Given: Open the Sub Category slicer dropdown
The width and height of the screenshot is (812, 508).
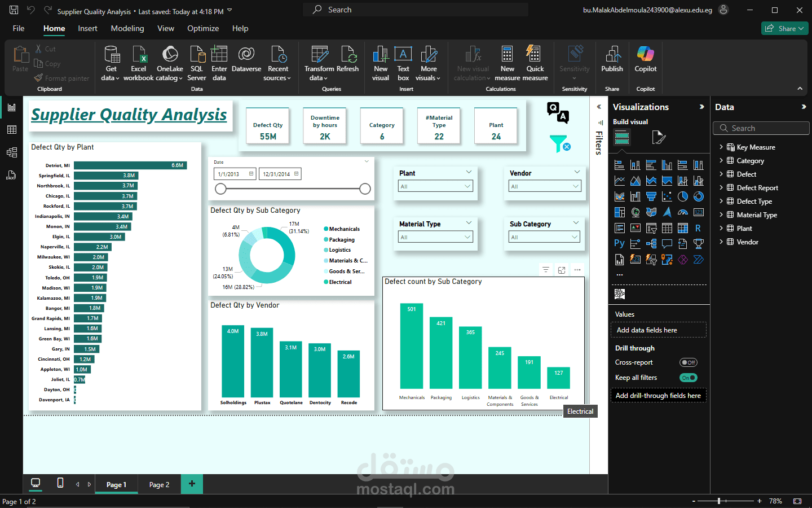Looking at the screenshot, I should pos(544,237).
